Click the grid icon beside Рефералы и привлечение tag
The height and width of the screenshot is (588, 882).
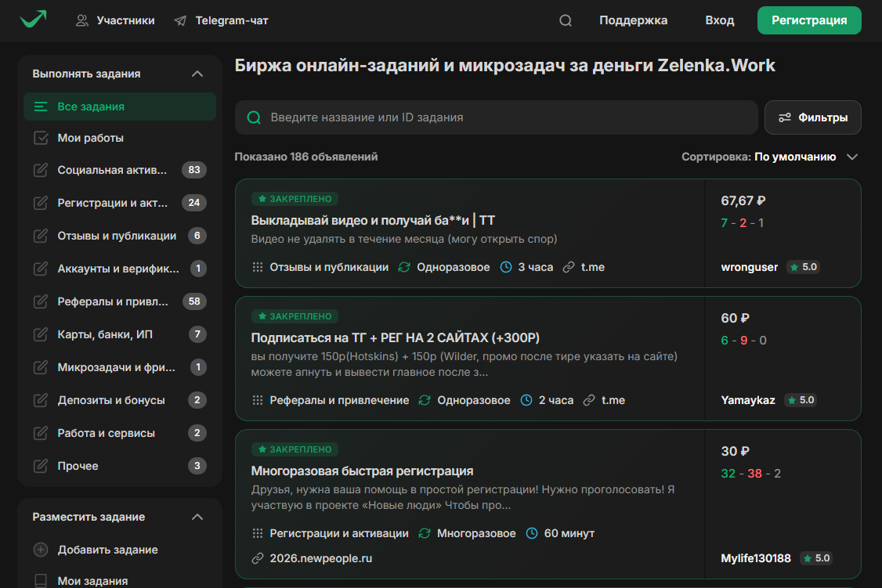258,400
